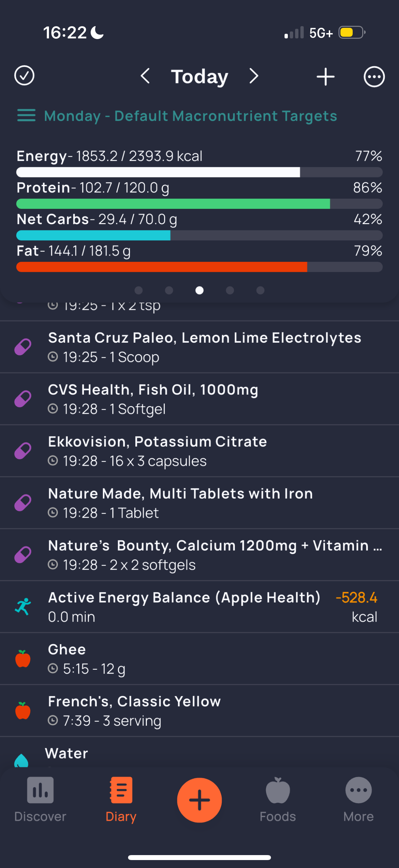399x868 pixels.
Task: Open Santa Cruz Paleo Electrolytes entry
Action: (199, 347)
